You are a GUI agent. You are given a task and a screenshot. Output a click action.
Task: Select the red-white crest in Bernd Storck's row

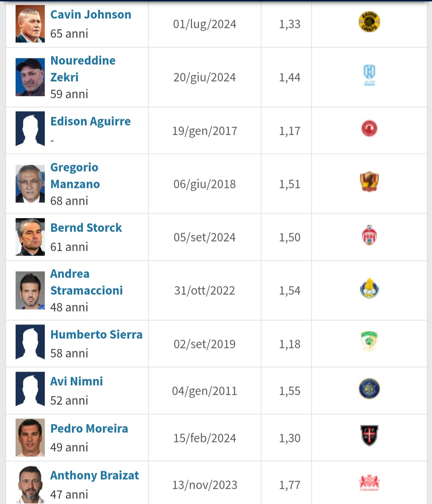(x=369, y=235)
